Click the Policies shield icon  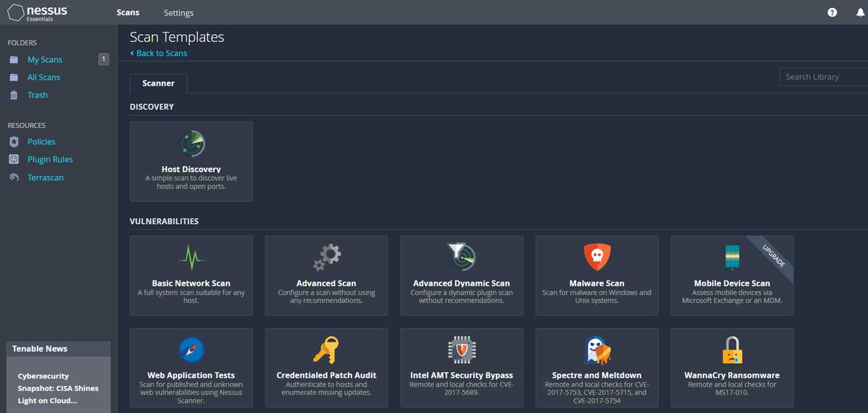(14, 142)
